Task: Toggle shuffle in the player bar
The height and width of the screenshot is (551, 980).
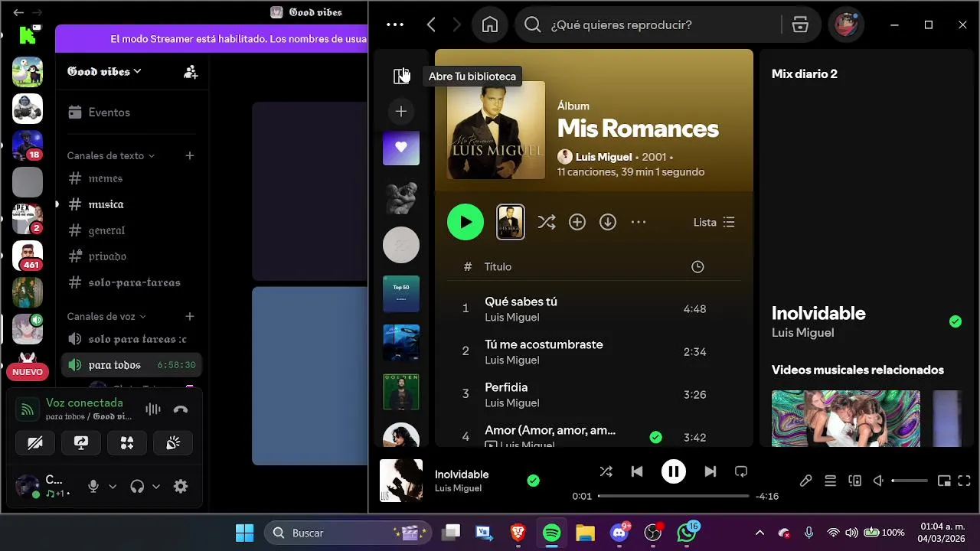Action: [606, 471]
